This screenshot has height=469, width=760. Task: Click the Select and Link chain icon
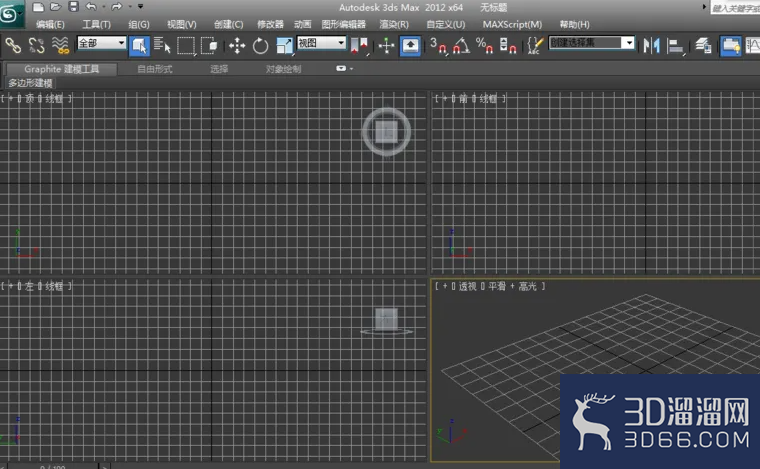13,45
